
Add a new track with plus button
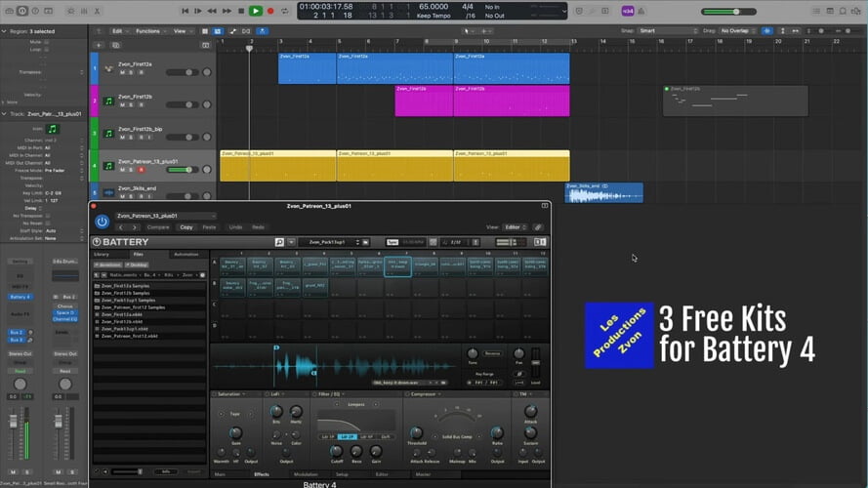click(99, 45)
